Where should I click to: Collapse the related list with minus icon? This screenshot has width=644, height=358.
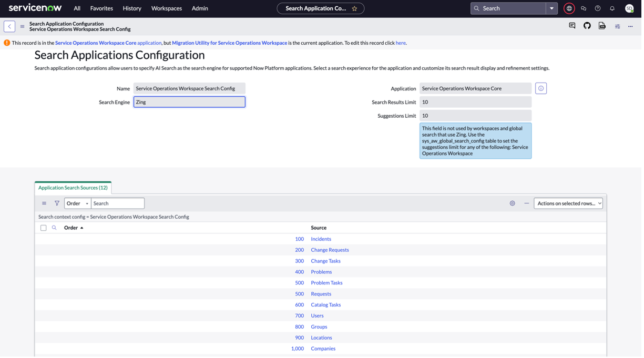[528, 204]
